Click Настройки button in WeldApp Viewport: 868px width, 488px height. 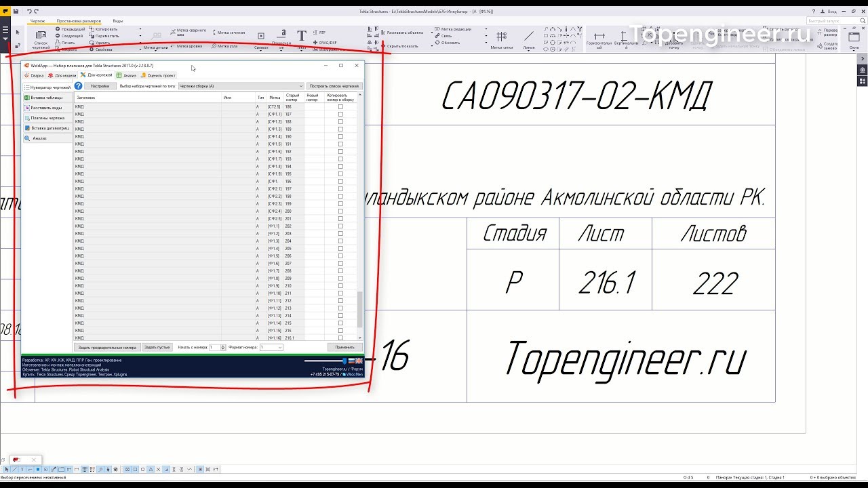pos(100,86)
